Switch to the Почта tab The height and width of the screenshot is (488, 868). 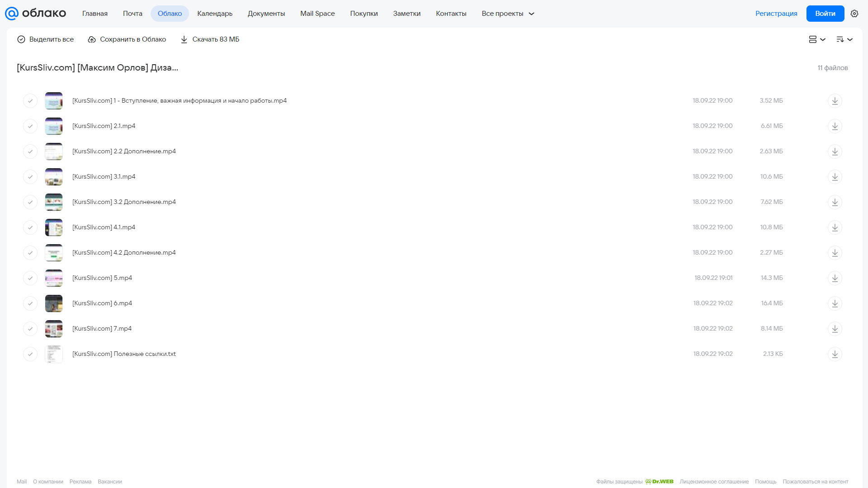click(133, 14)
